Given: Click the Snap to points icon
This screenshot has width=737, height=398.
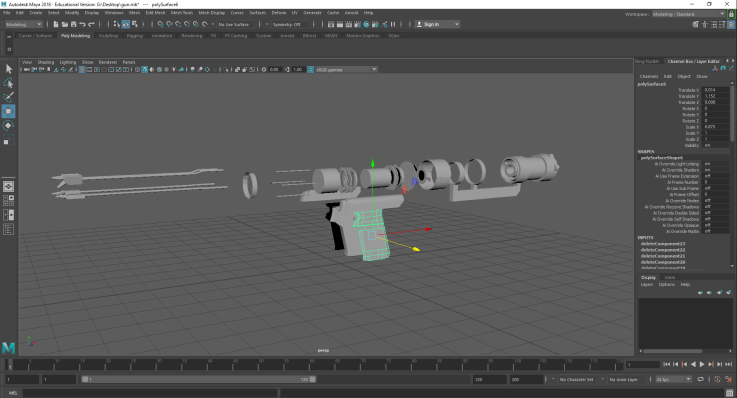Looking at the screenshot, I should point(179,24).
